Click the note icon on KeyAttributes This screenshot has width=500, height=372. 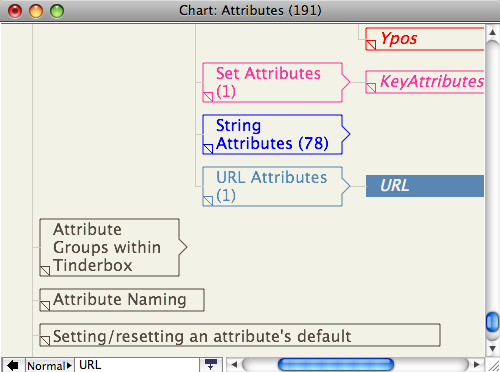(x=371, y=88)
